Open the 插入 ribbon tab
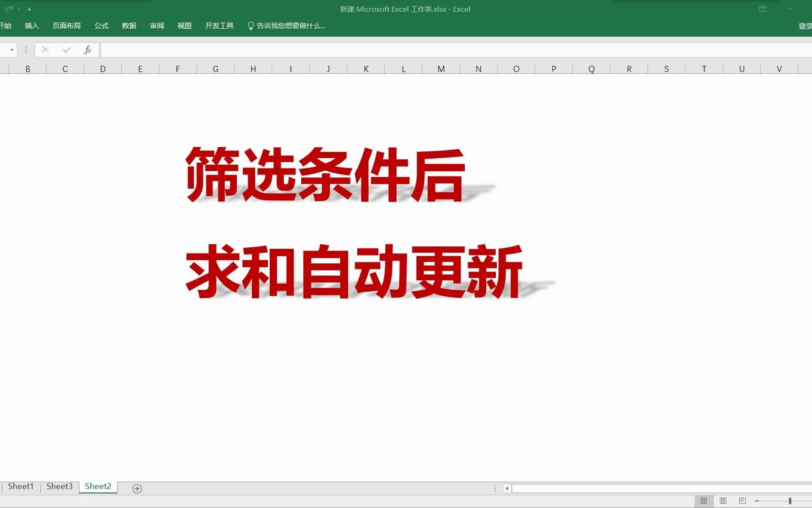Screen dimensions: 812x508 tap(31, 26)
